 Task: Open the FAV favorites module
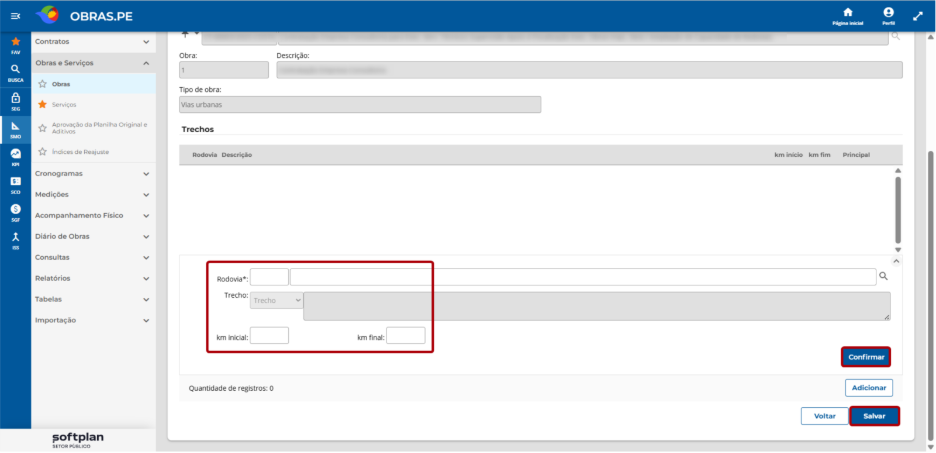click(x=16, y=45)
